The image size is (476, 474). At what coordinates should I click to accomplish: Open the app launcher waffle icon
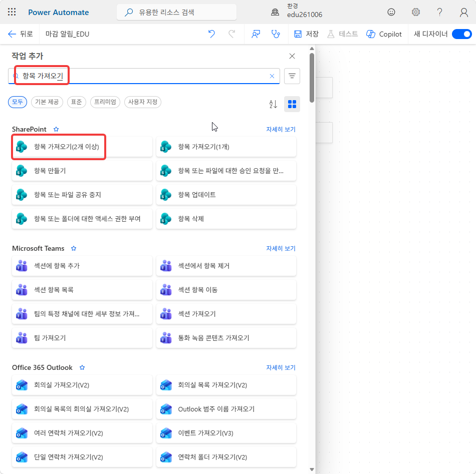click(12, 12)
